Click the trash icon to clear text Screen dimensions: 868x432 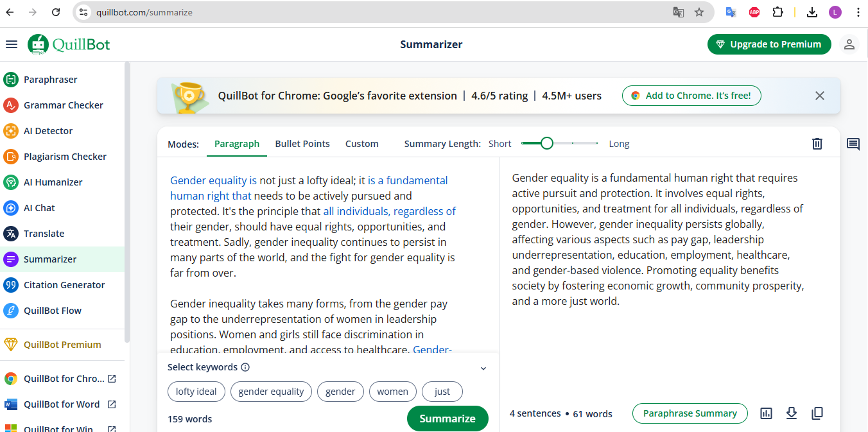tap(817, 144)
